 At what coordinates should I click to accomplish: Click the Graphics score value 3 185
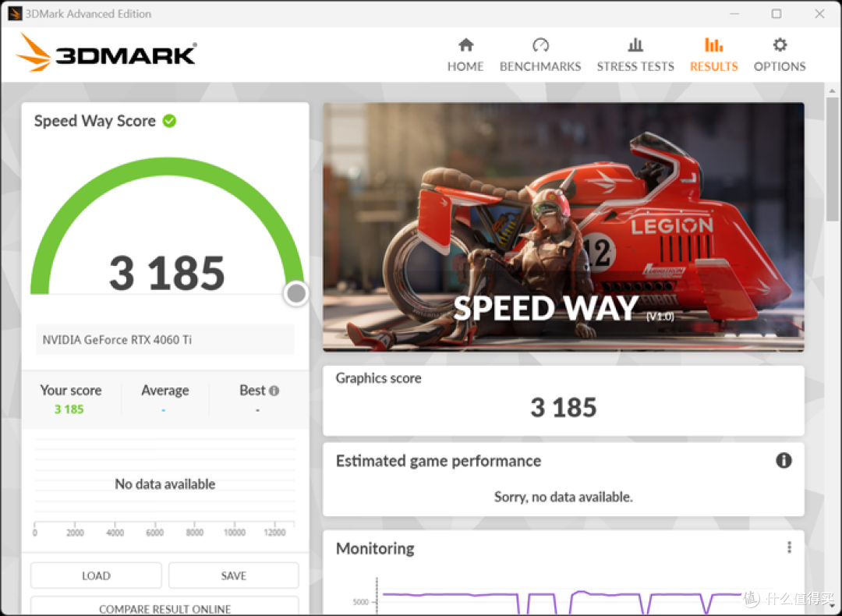pyautogui.click(x=564, y=407)
